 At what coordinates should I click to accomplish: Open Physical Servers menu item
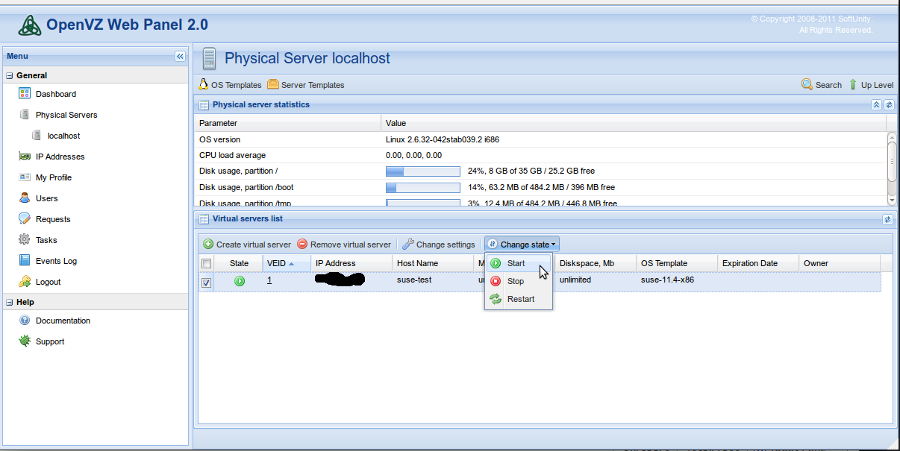67,115
